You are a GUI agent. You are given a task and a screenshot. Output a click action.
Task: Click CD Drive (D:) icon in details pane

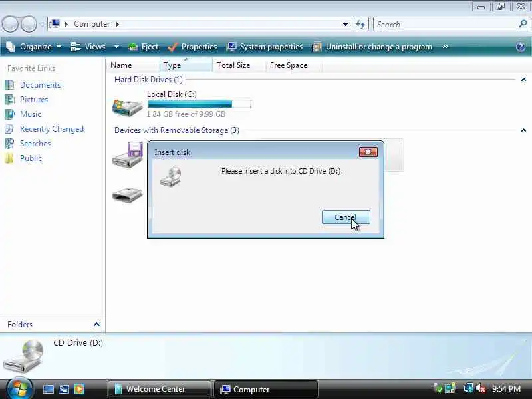coord(23,356)
